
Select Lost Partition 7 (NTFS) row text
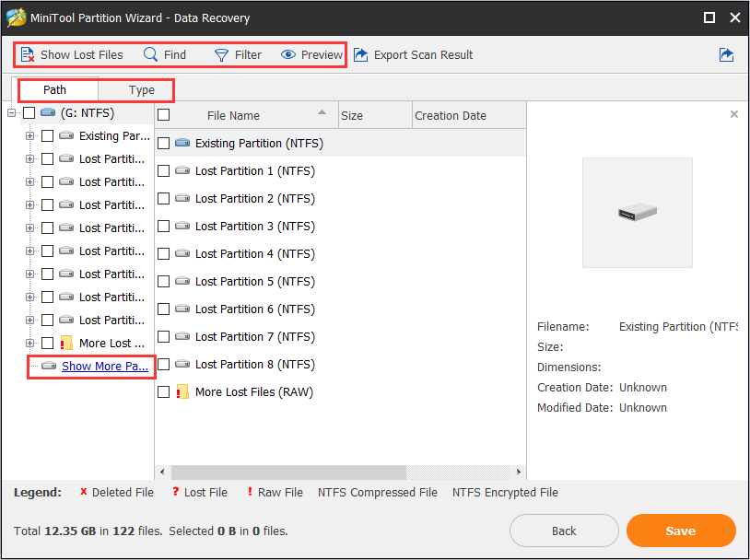255,337
